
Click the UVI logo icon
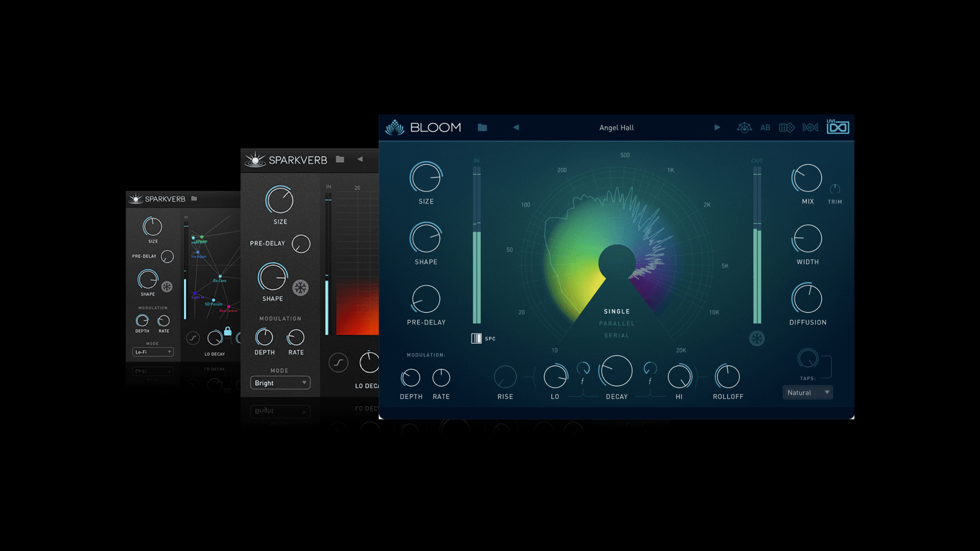click(x=838, y=127)
